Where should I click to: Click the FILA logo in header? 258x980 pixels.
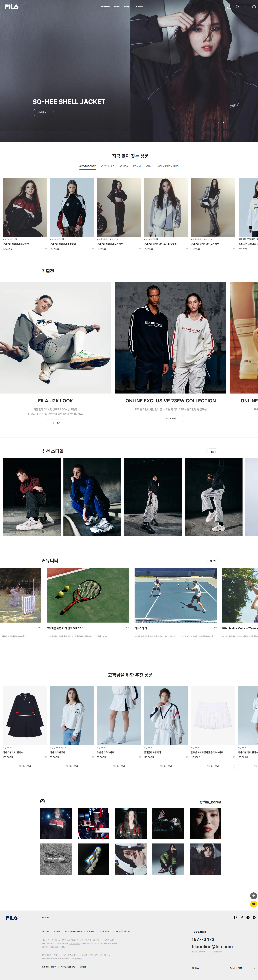point(11,6)
